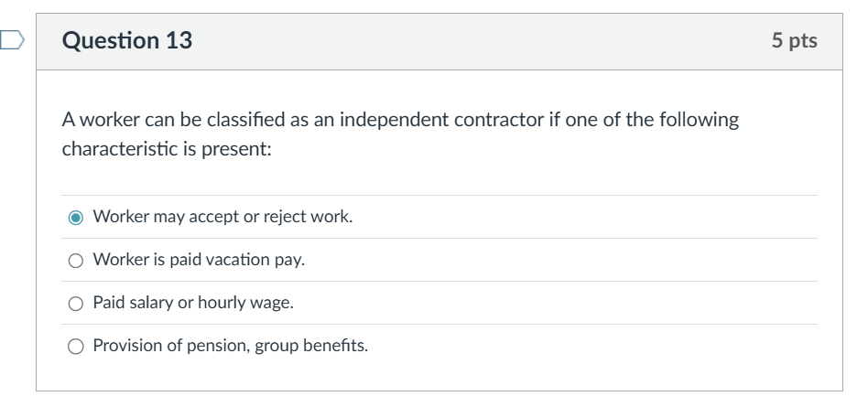Click the 'Worker may accept or reject work.' label text
Viewport: 868px width, 407px height.
tap(222, 217)
